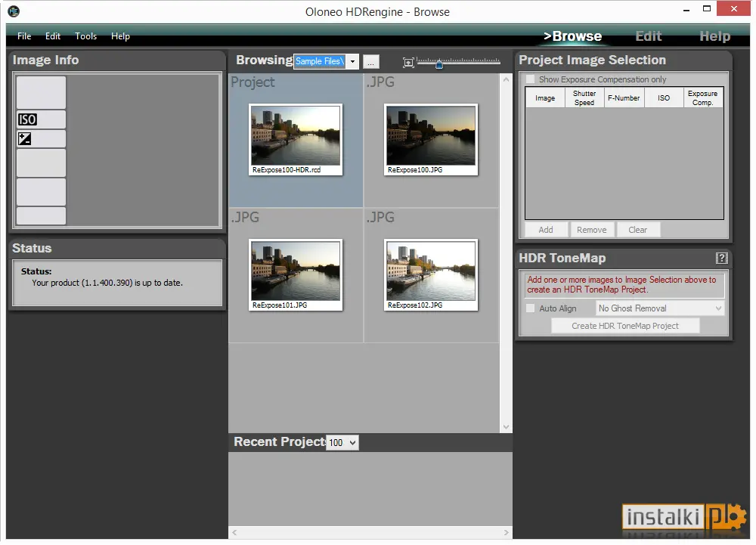Click Create HDR ToneMap Project button
Image resolution: width=756 pixels, height=545 pixels.
[x=625, y=326]
